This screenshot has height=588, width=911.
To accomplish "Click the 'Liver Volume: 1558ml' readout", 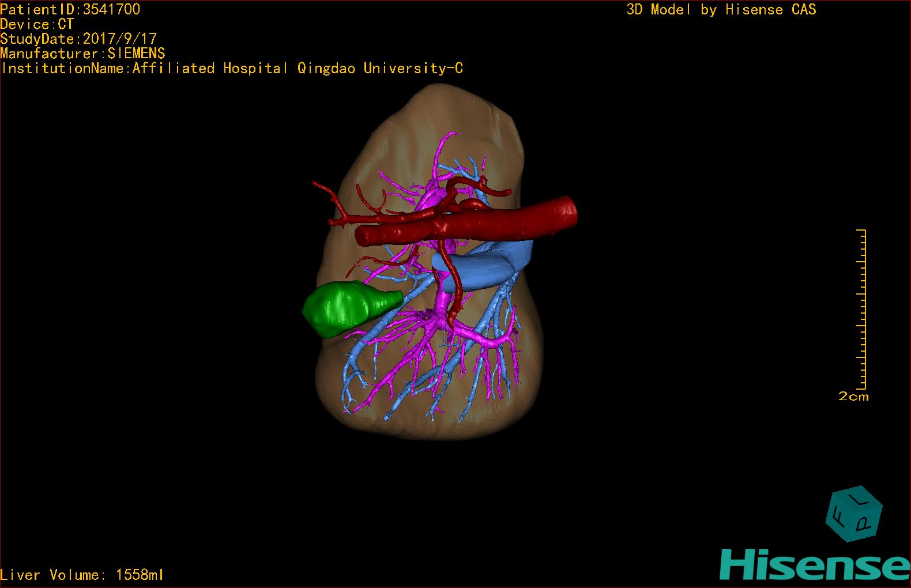I will [x=82, y=575].
